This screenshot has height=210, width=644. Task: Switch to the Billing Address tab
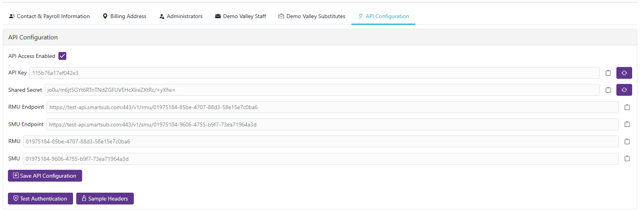[x=124, y=16]
